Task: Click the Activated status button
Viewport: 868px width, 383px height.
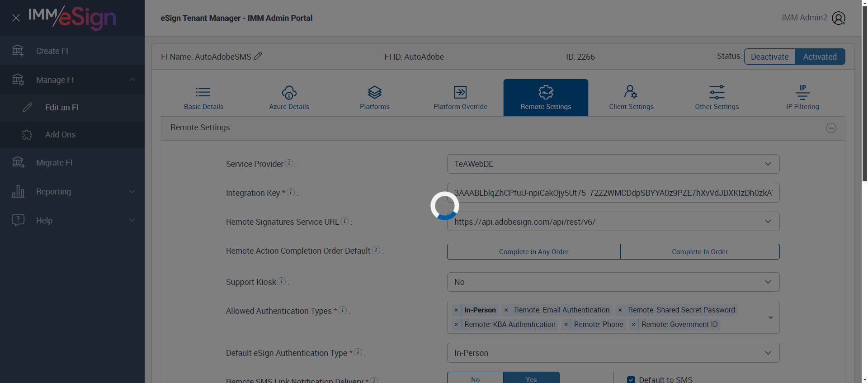Action: point(820,57)
